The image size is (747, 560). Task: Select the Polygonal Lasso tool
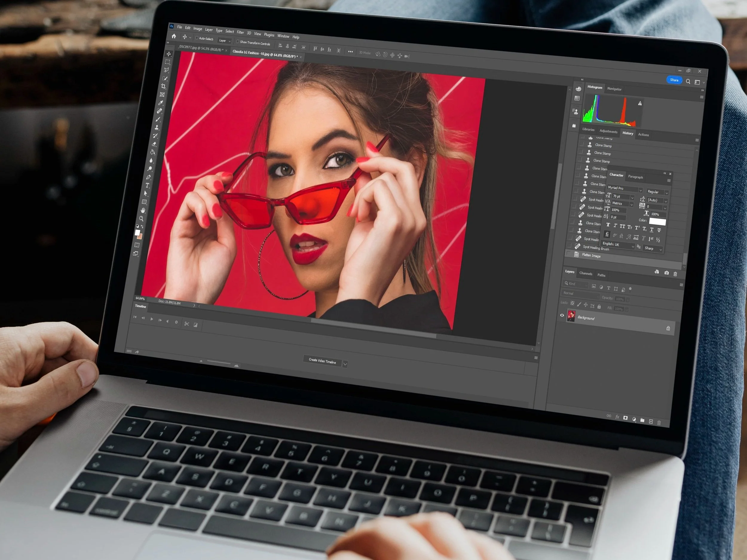tap(166, 70)
